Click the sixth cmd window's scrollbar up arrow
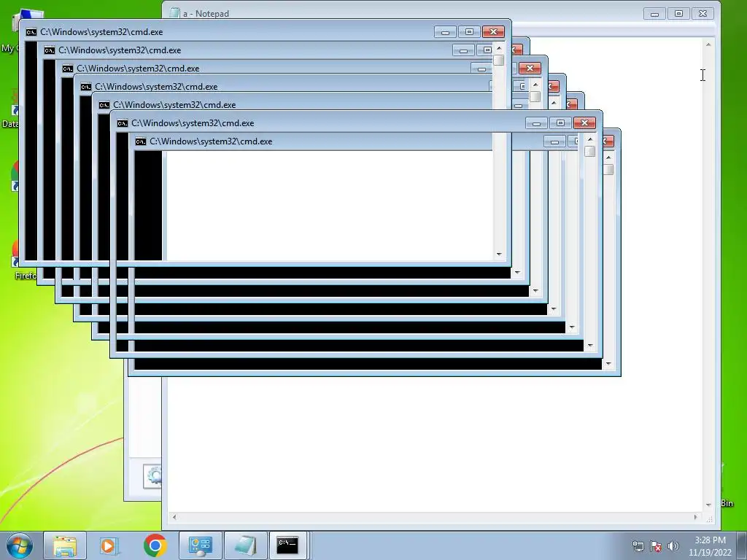 (x=589, y=139)
